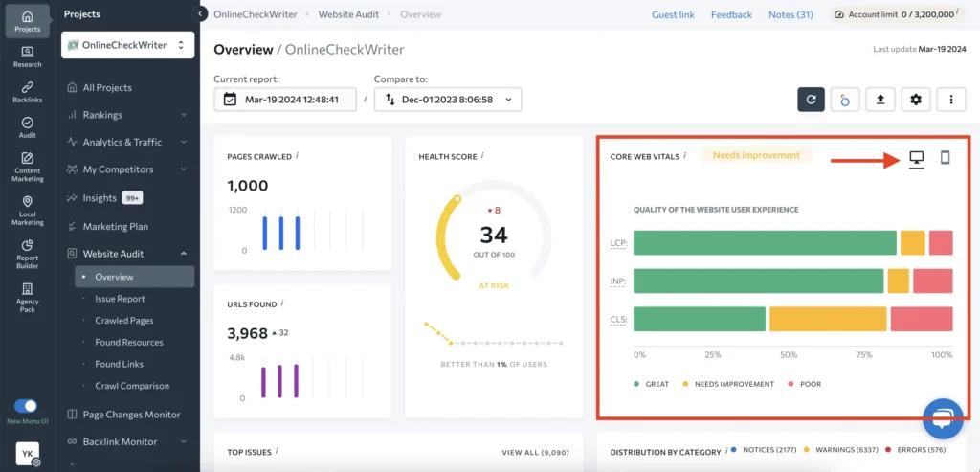Switch Core Web Vitals to mobile view
Viewport: 980px width, 472px height.
[x=945, y=158]
